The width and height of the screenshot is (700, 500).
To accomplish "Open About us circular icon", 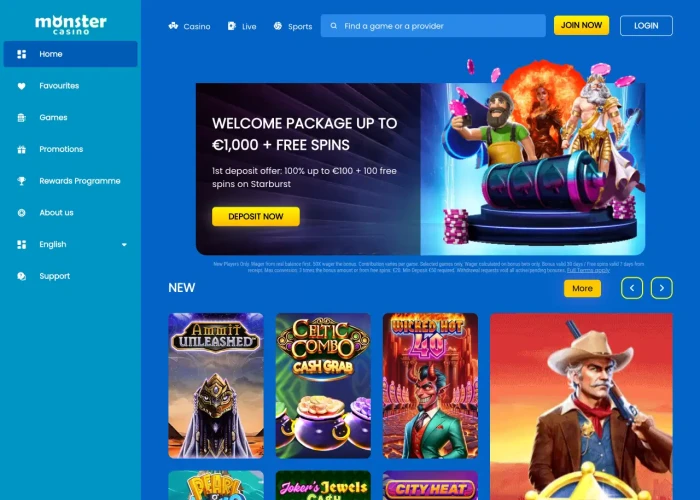I will (21, 213).
